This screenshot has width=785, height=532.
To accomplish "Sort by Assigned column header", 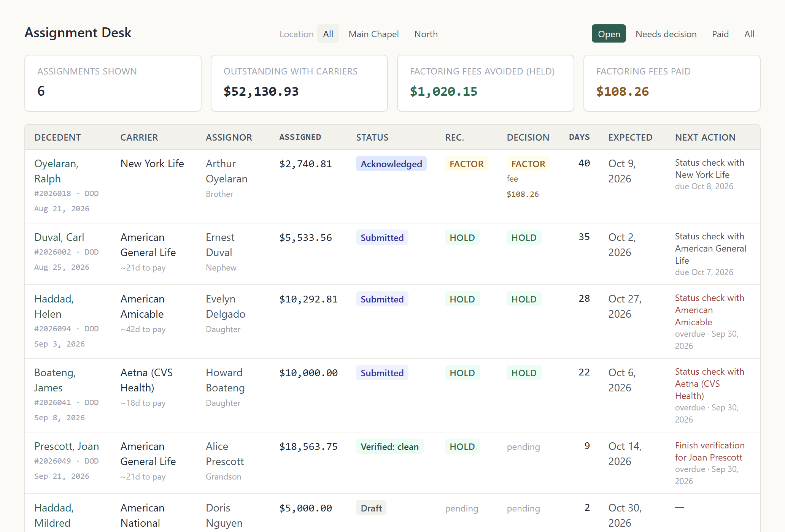I will click(300, 137).
